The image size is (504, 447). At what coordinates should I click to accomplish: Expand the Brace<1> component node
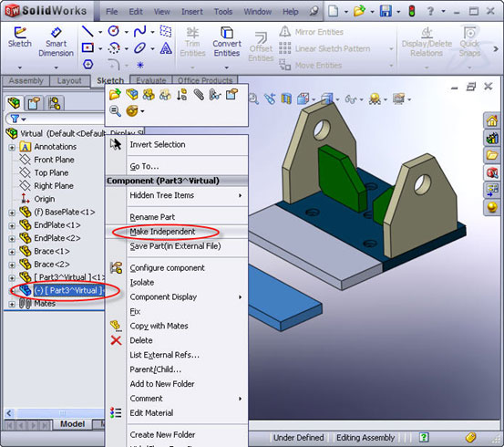[x=12, y=252]
